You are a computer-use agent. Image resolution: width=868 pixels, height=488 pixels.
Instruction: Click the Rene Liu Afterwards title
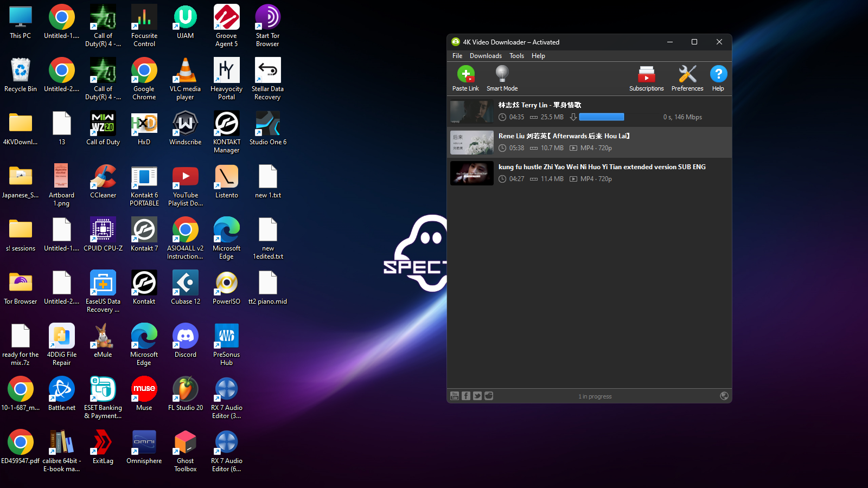564,136
